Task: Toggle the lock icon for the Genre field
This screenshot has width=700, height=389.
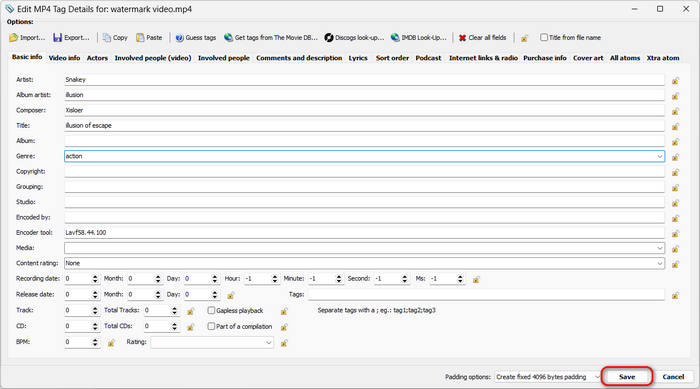Action: [x=675, y=157]
